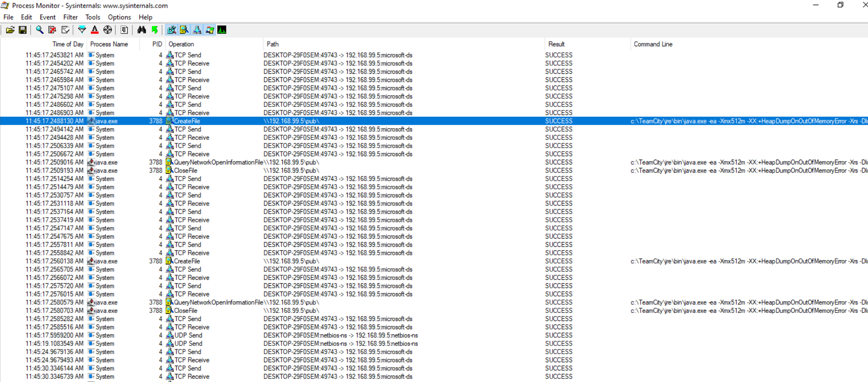This screenshot has height=382, width=868.
Task: Click the Command Line column header
Action: click(x=749, y=44)
